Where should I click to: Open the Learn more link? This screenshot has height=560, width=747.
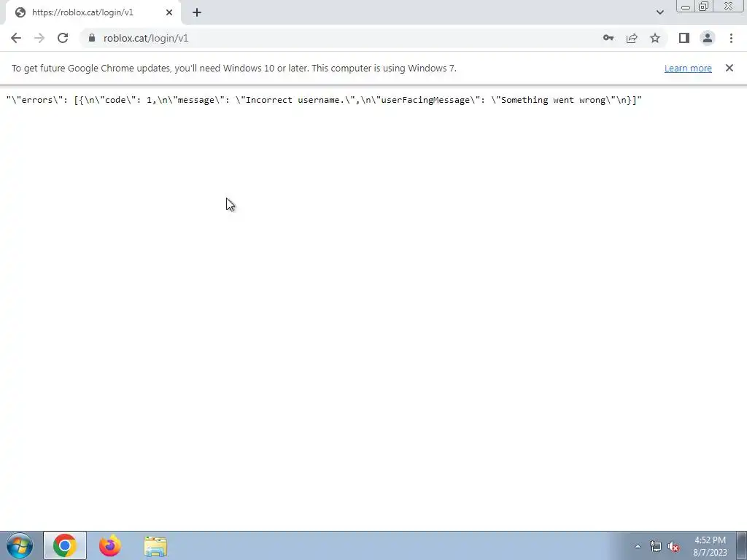click(x=688, y=68)
